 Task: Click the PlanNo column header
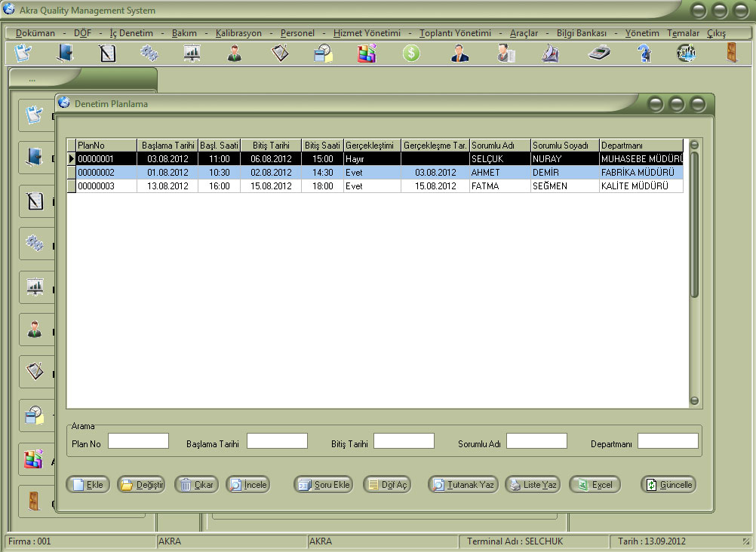pyautogui.click(x=106, y=145)
